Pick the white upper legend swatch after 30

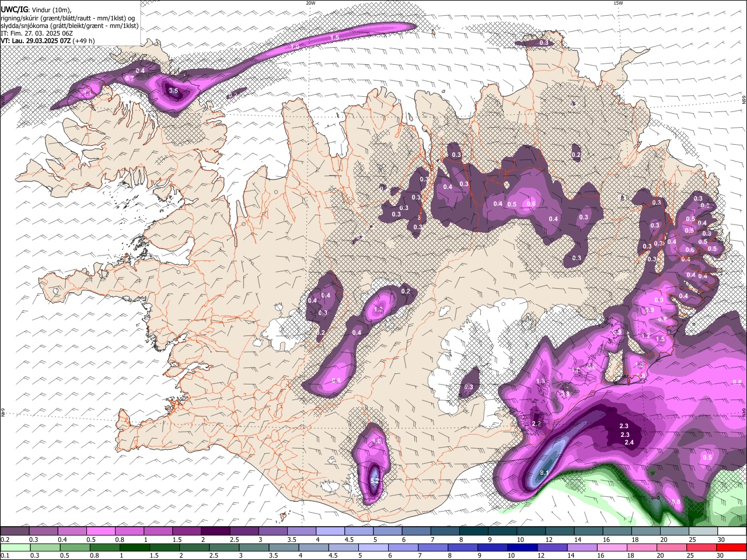732,531
